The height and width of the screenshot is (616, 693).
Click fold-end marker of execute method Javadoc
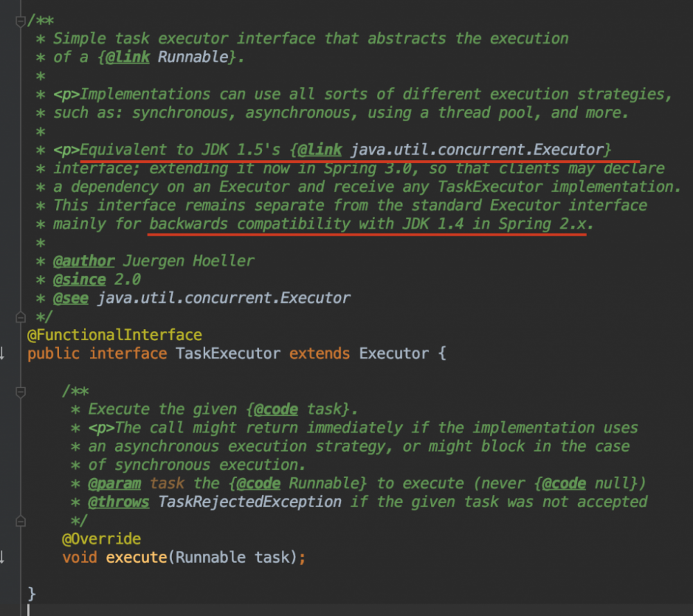[20, 521]
